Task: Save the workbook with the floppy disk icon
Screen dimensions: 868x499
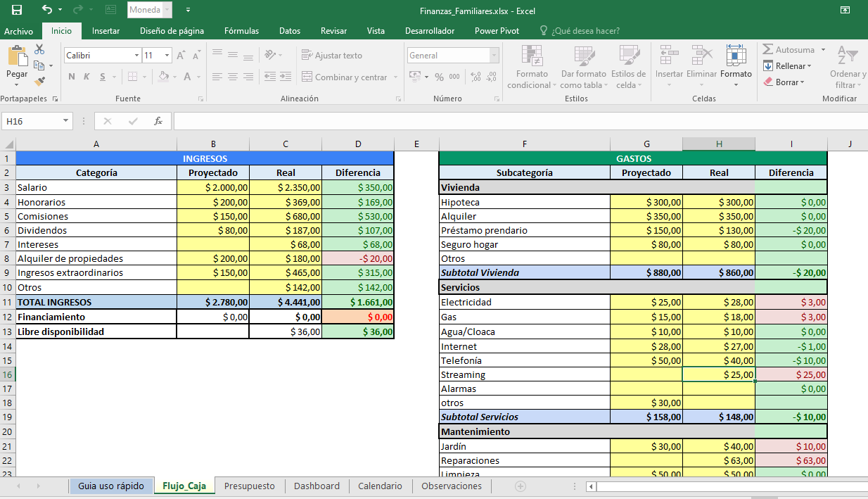Action: point(16,10)
